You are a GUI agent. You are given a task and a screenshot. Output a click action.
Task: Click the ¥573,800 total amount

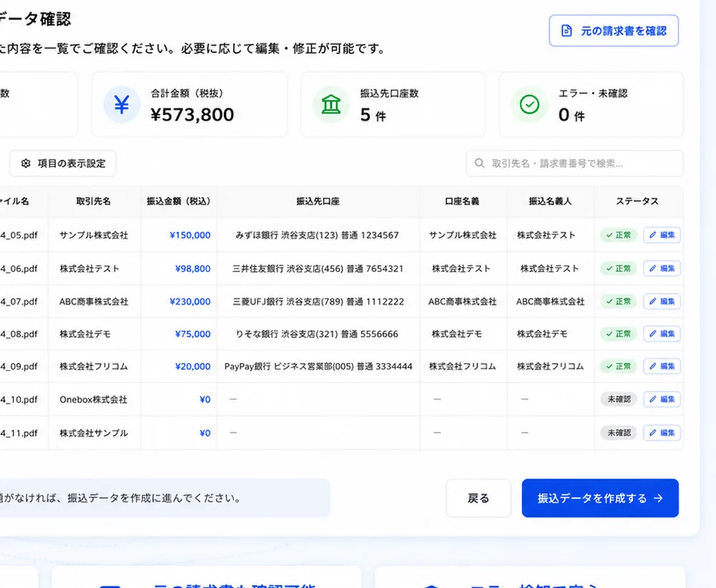coord(192,114)
